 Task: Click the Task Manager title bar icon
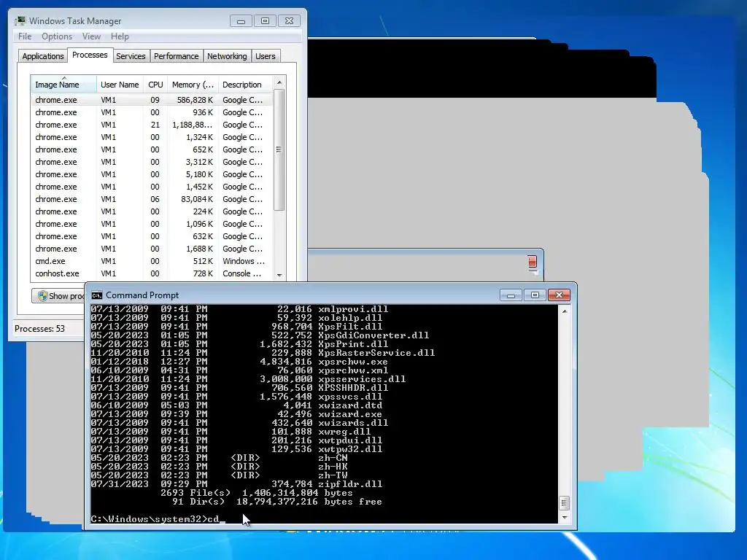click(x=20, y=21)
